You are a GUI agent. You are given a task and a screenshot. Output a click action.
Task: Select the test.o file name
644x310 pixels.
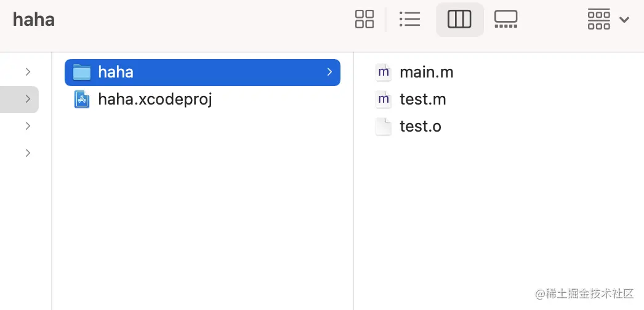421,127
